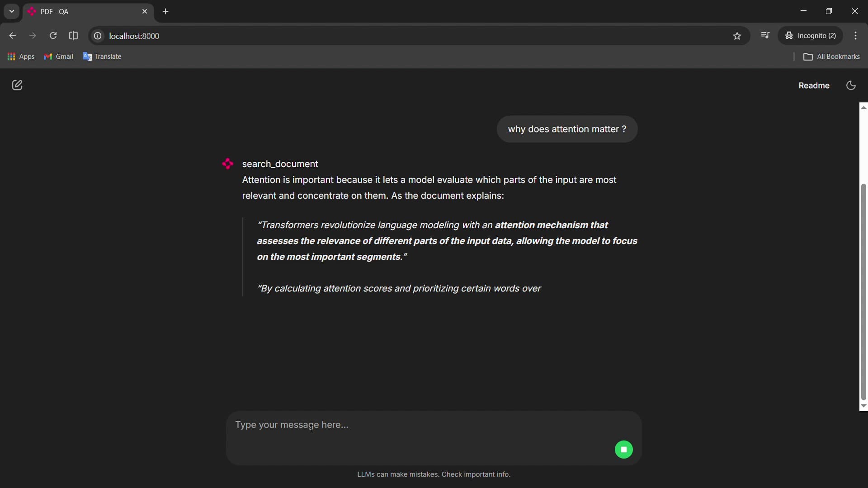Open the media controls icon
This screenshot has width=868, height=488.
coord(765,36)
